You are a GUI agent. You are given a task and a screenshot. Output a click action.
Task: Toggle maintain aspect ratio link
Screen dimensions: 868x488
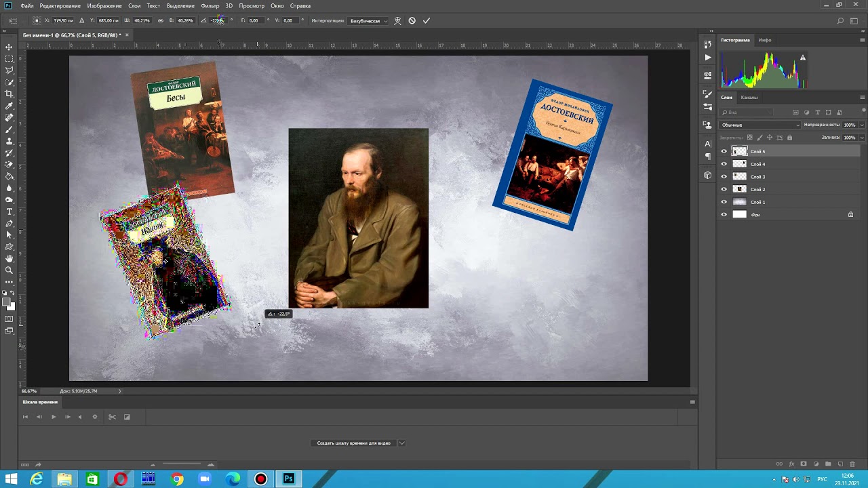tap(161, 20)
